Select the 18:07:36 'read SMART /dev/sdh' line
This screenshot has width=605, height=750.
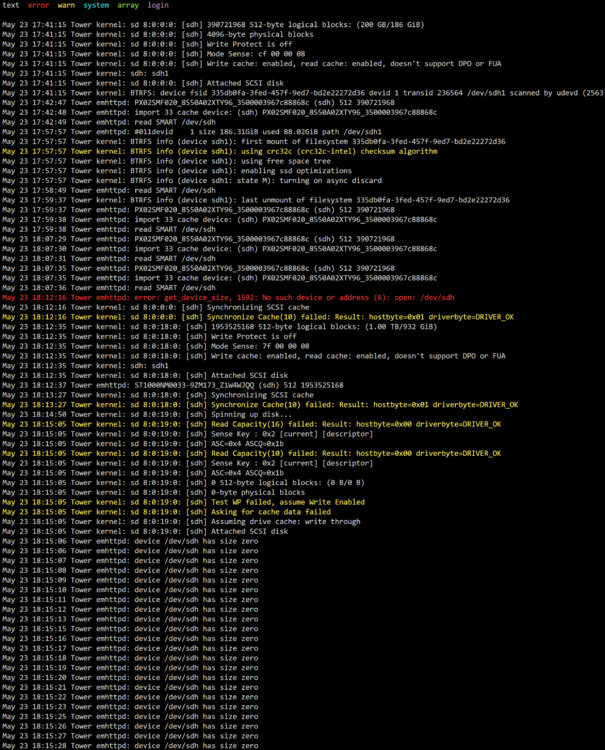[109, 287]
